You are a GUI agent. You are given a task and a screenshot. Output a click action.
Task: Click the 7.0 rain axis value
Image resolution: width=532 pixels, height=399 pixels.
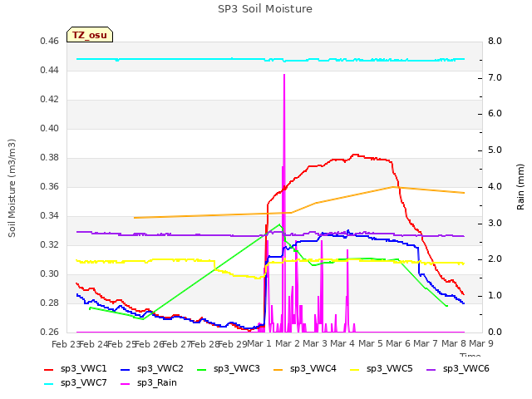point(495,77)
